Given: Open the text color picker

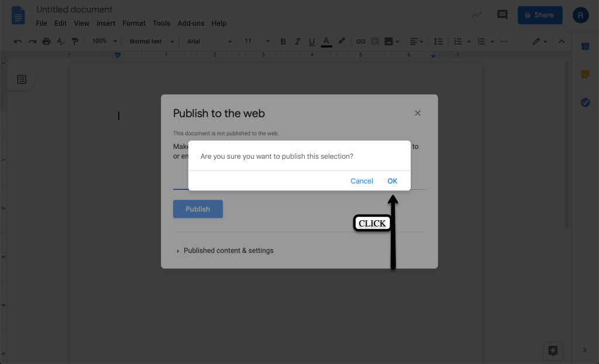Looking at the screenshot, I should pos(326,41).
